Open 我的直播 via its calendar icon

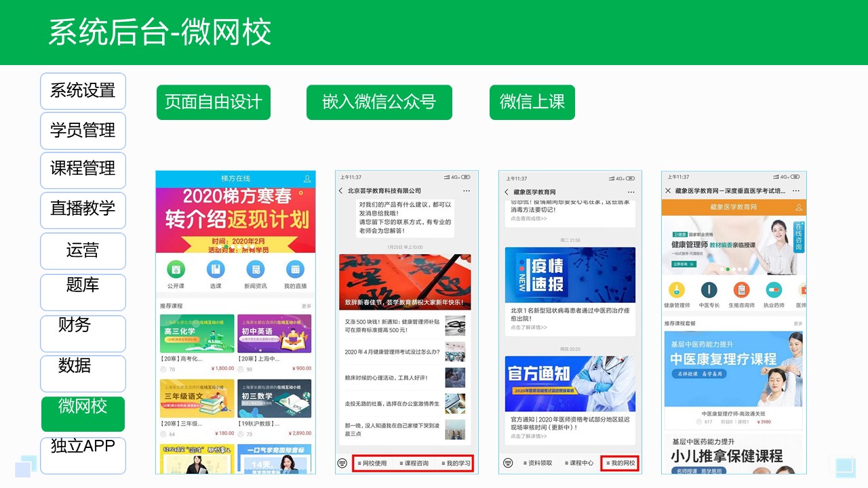[294, 268]
